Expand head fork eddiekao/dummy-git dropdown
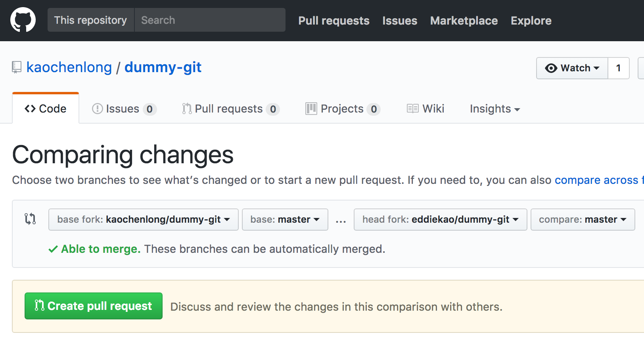Image resolution: width=644 pixels, height=340 pixels. [440, 220]
